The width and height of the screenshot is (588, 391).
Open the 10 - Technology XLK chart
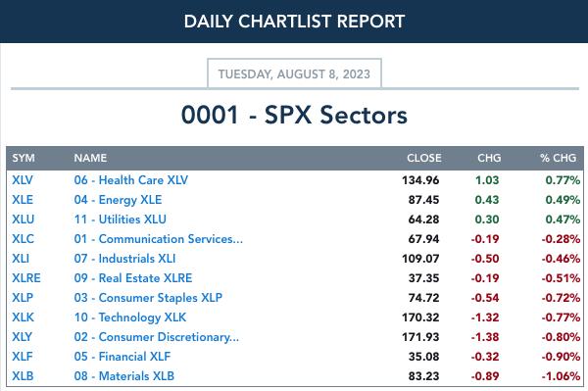click(x=130, y=318)
